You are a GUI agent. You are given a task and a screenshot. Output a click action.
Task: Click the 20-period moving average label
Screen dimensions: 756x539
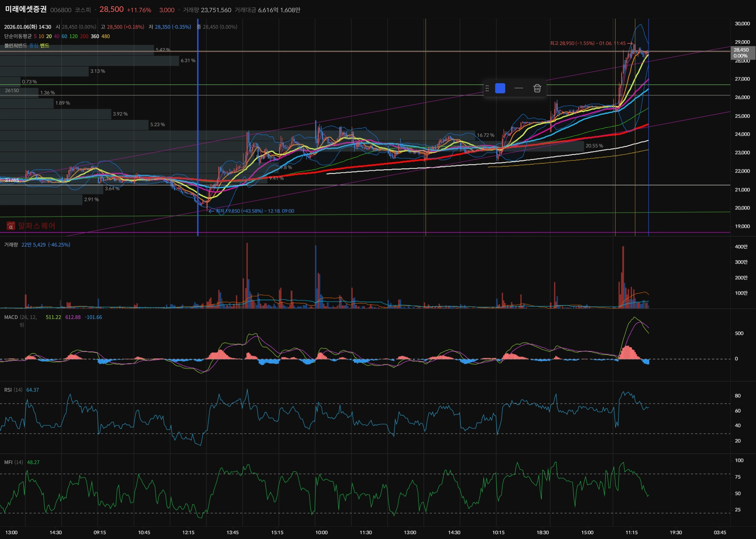(49, 36)
